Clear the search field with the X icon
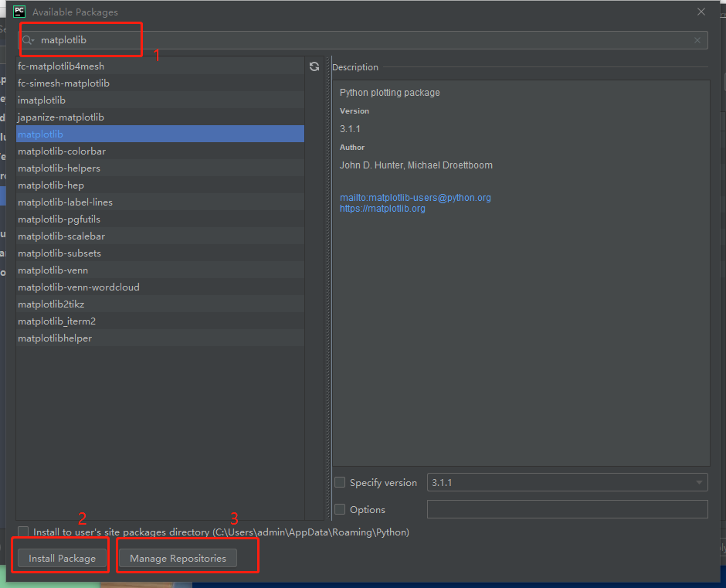Screen dimensions: 726x588 [697, 40]
